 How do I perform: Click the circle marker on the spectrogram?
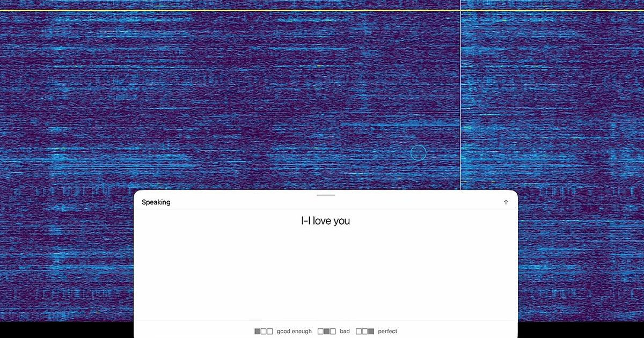click(418, 153)
